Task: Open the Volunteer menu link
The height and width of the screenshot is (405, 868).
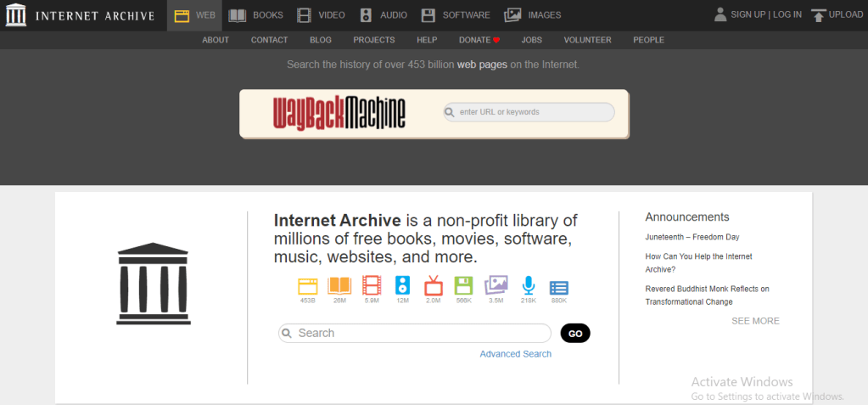Action: tap(587, 40)
